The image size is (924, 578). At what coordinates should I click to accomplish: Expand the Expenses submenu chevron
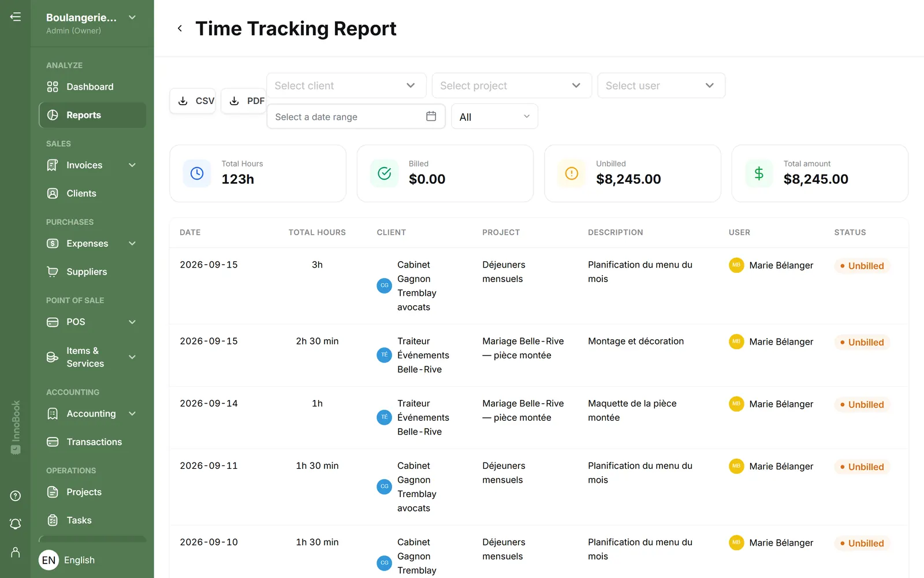pos(132,243)
